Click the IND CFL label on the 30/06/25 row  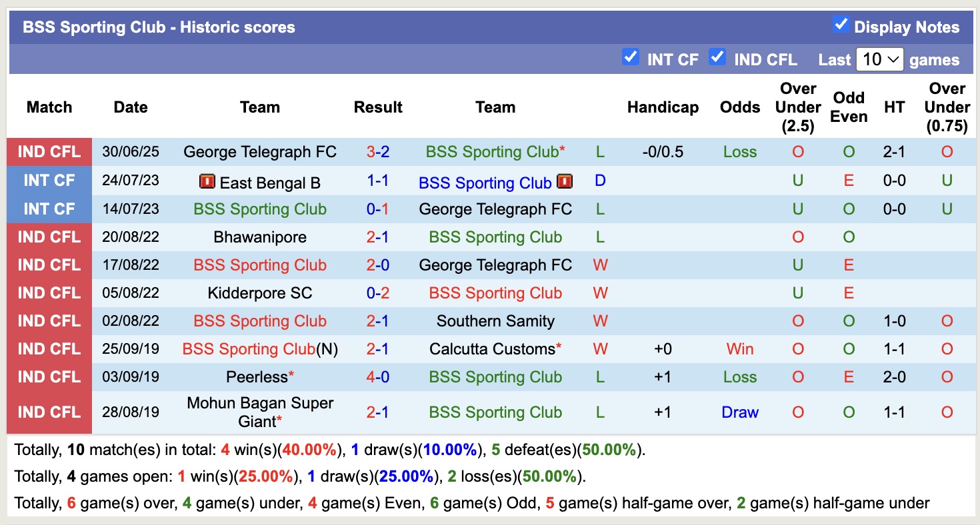(x=49, y=152)
